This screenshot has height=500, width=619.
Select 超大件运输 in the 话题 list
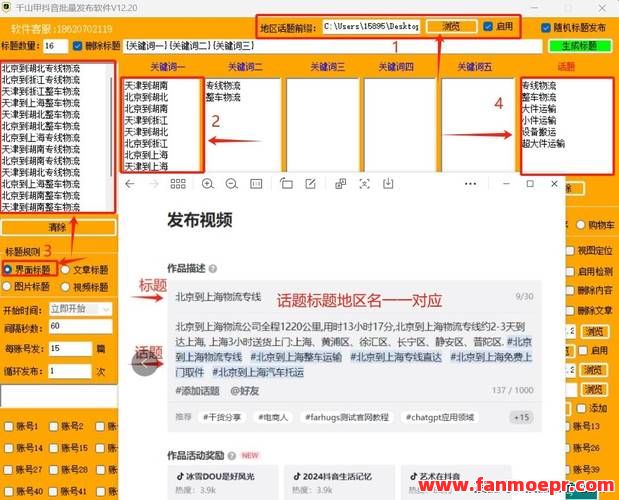543,144
